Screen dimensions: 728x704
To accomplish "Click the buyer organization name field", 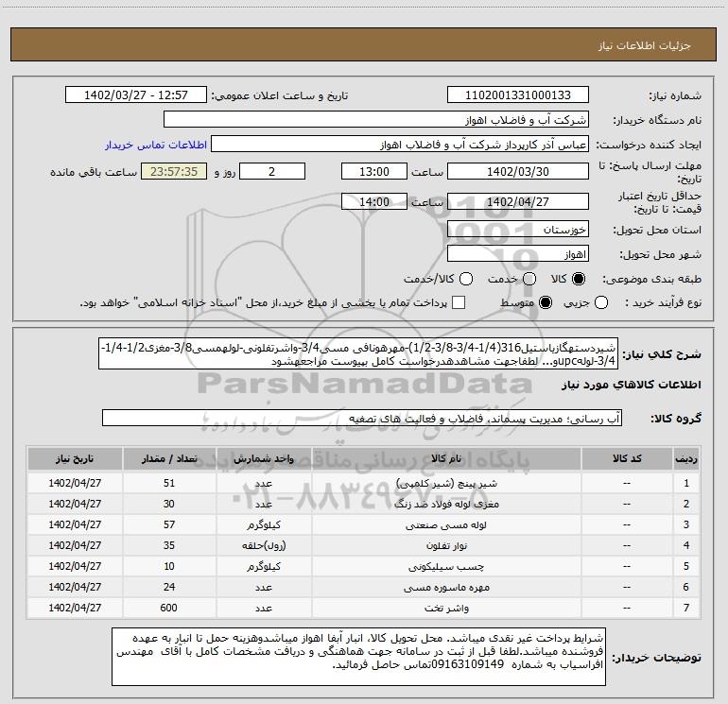I will point(376,119).
